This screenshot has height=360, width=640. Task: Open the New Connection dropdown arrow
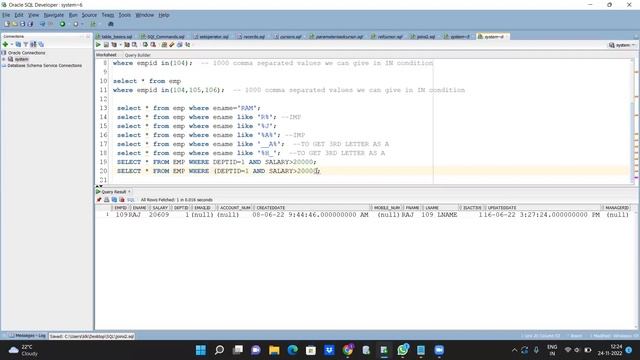point(12,44)
